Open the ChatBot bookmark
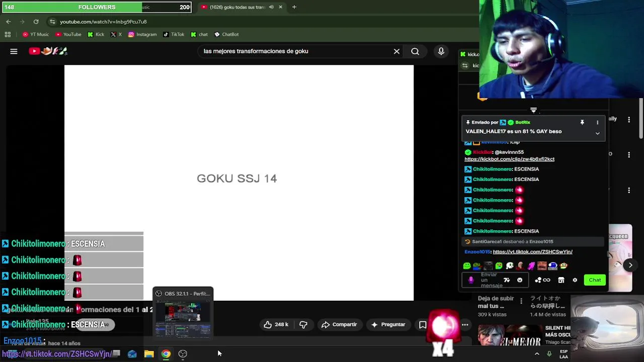The width and height of the screenshot is (644, 362). pyautogui.click(x=226, y=34)
